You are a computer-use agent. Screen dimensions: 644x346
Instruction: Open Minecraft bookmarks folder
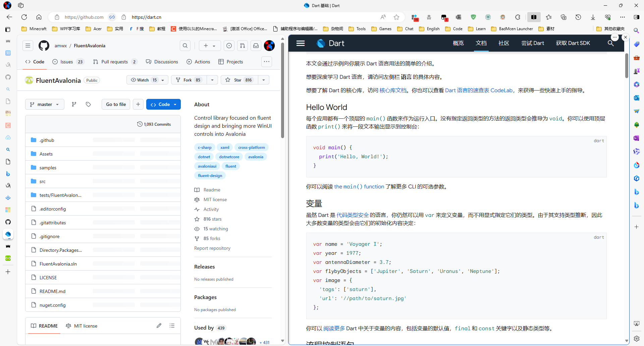(34, 29)
